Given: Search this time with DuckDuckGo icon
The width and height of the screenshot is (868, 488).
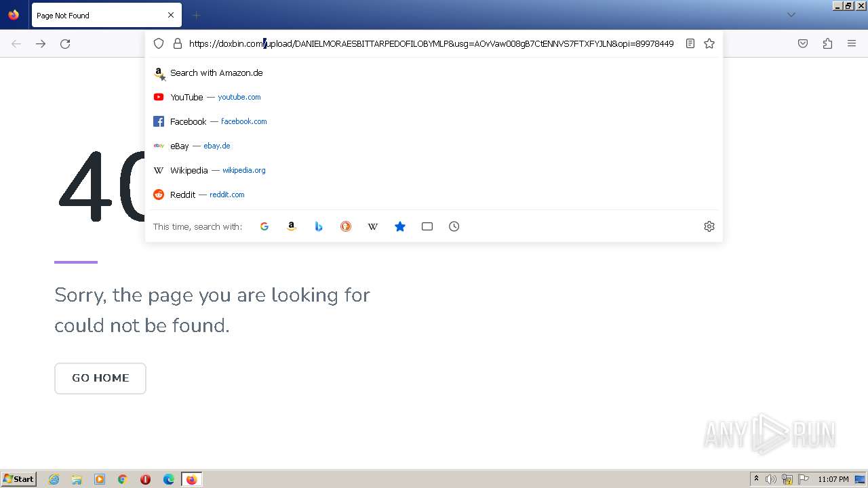Looking at the screenshot, I should 346,226.
